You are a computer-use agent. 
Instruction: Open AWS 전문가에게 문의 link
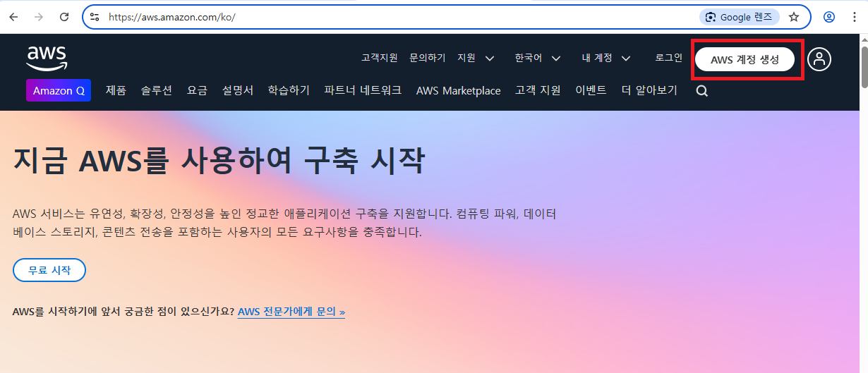pyautogui.click(x=291, y=312)
